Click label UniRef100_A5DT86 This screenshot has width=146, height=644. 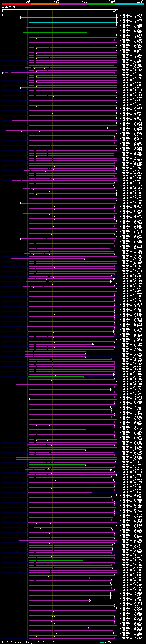coord(131,65)
